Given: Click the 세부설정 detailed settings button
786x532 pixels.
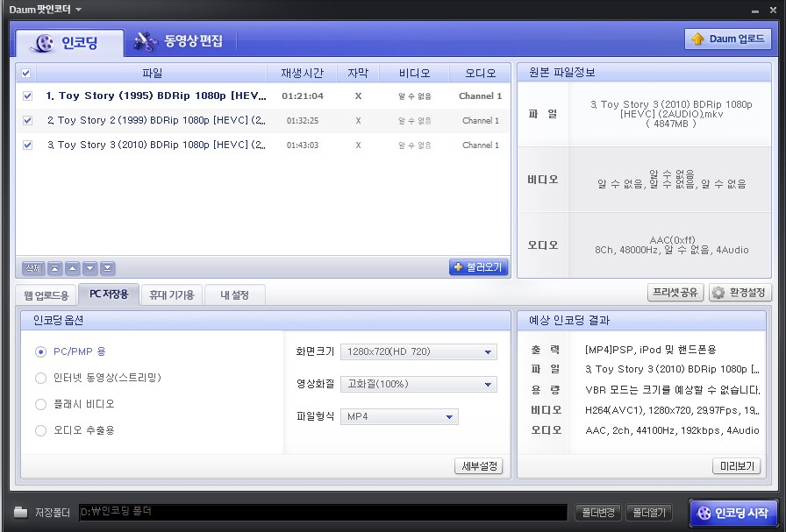Looking at the screenshot, I should click(479, 466).
